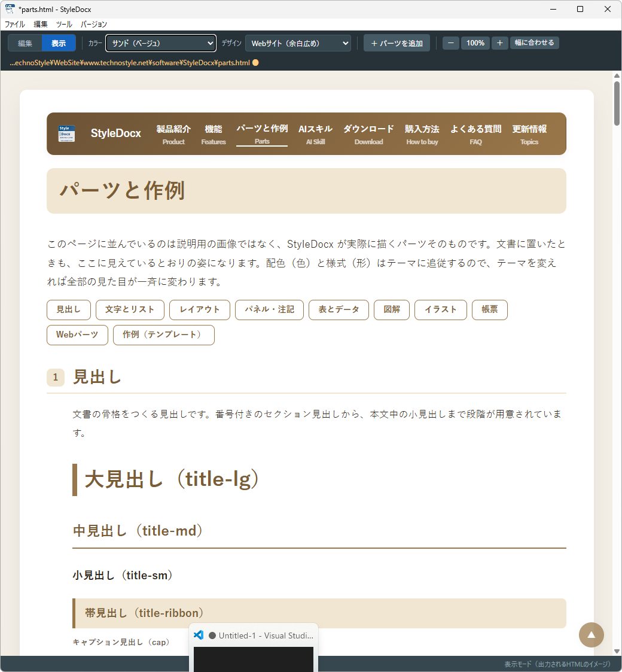Screen dimensions: 622x672
Task: Click the StyleDocx logo icon in the site header
Action: tap(66, 133)
